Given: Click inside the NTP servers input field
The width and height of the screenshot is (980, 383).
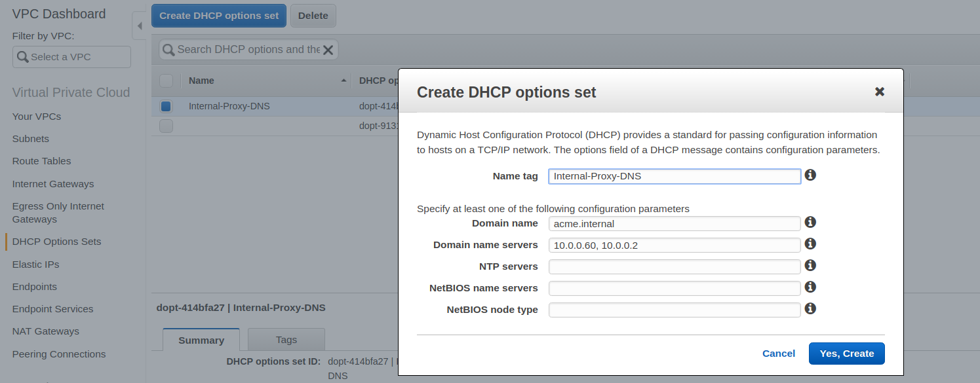Looking at the screenshot, I should [674, 265].
